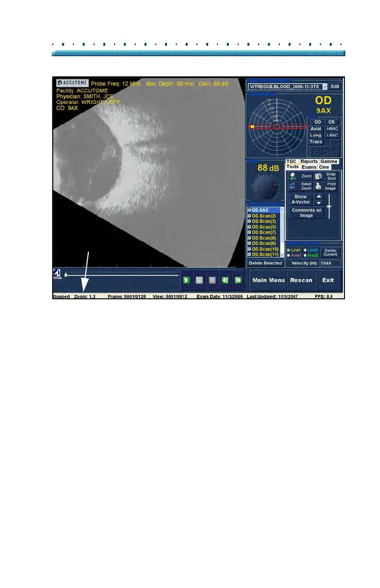This screenshot has width=380, height=588.
Task: Play the cine loop
Action: [187, 280]
